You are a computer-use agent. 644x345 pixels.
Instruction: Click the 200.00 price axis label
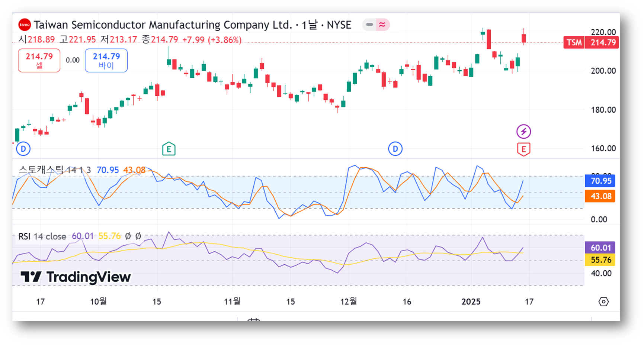[x=603, y=71]
